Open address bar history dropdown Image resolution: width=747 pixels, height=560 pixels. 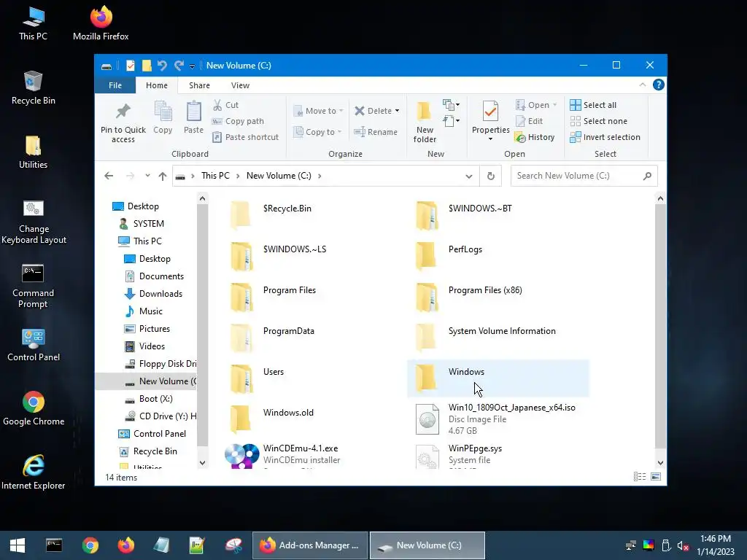click(469, 176)
